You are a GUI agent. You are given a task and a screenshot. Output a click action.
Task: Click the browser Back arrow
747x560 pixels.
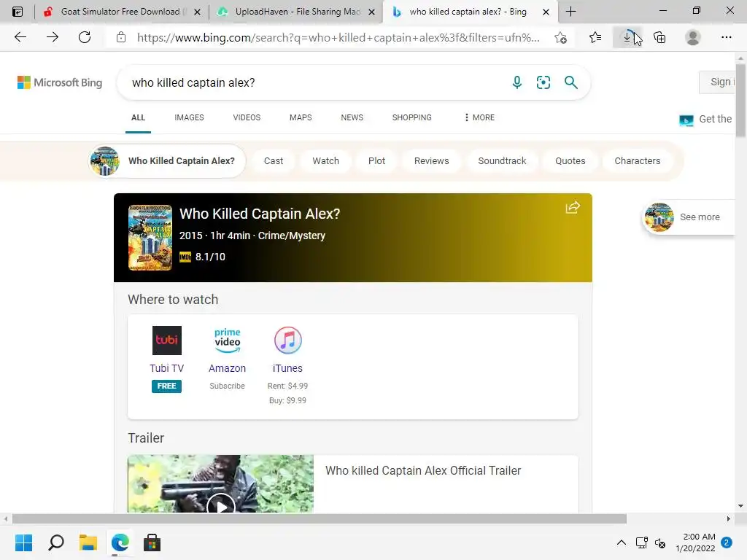20,37
